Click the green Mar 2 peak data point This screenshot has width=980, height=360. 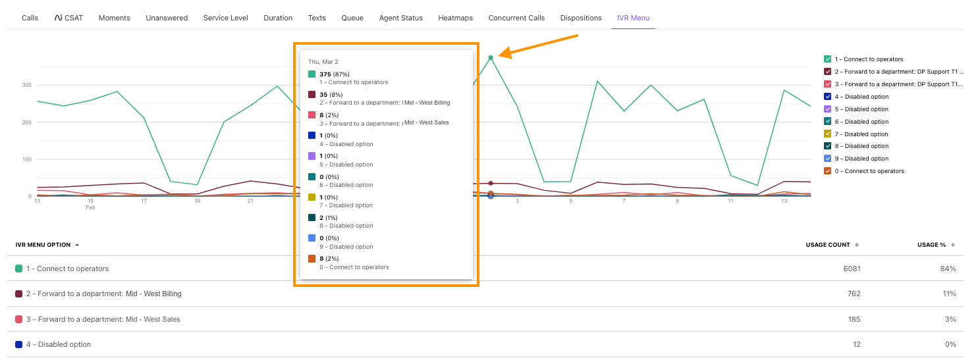point(491,58)
